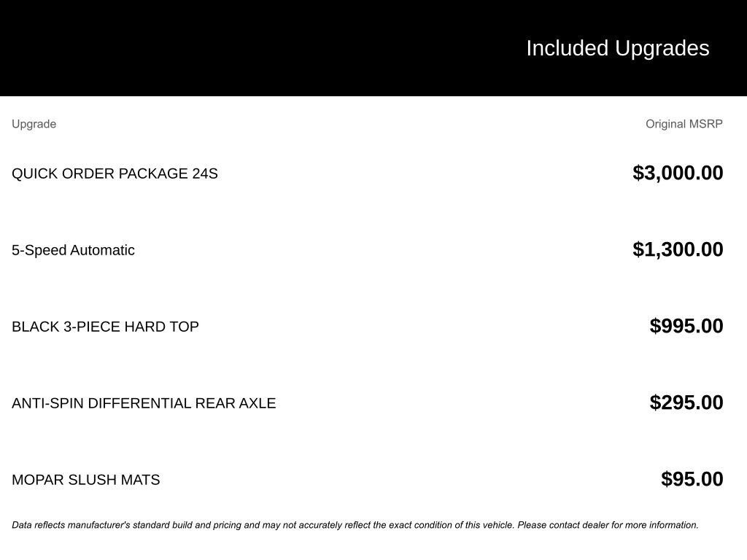This screenshot has height=560, width=747.
Task: Click the Included Upgrades heading
Action: coord(617,48)
